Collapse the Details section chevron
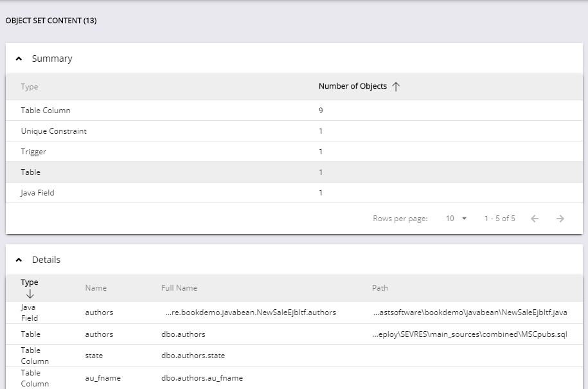The image size is (588, 389). tap(19, 260)
